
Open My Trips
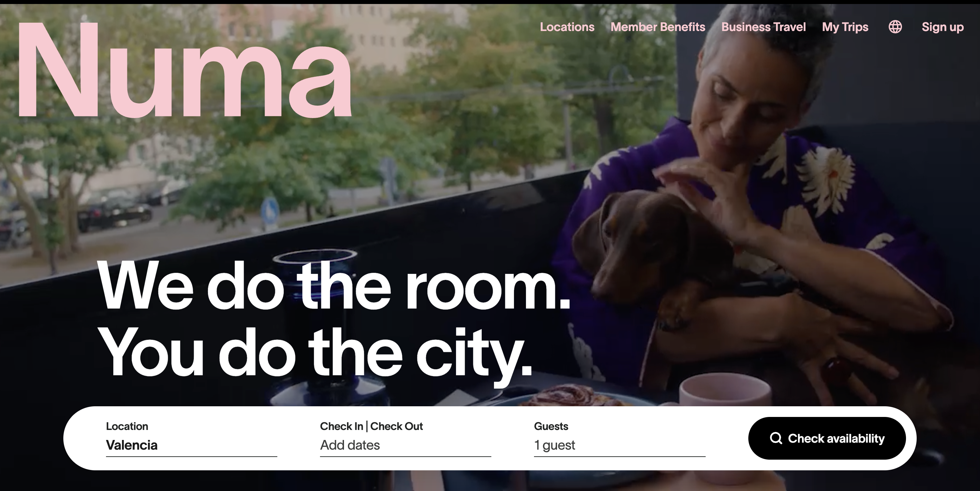845,27
